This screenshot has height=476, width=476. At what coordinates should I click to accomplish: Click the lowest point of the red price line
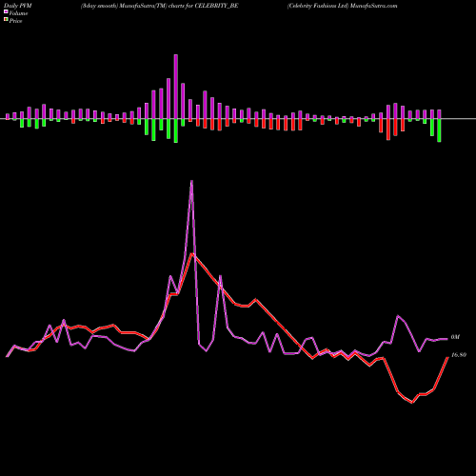tap(412, 403)
